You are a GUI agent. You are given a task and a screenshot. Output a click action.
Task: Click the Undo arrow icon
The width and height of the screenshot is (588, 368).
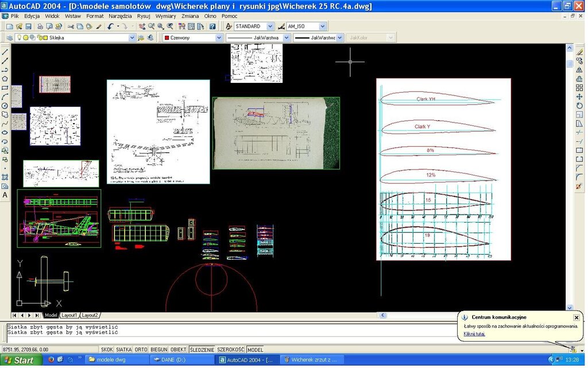click(x=110, y=26)
